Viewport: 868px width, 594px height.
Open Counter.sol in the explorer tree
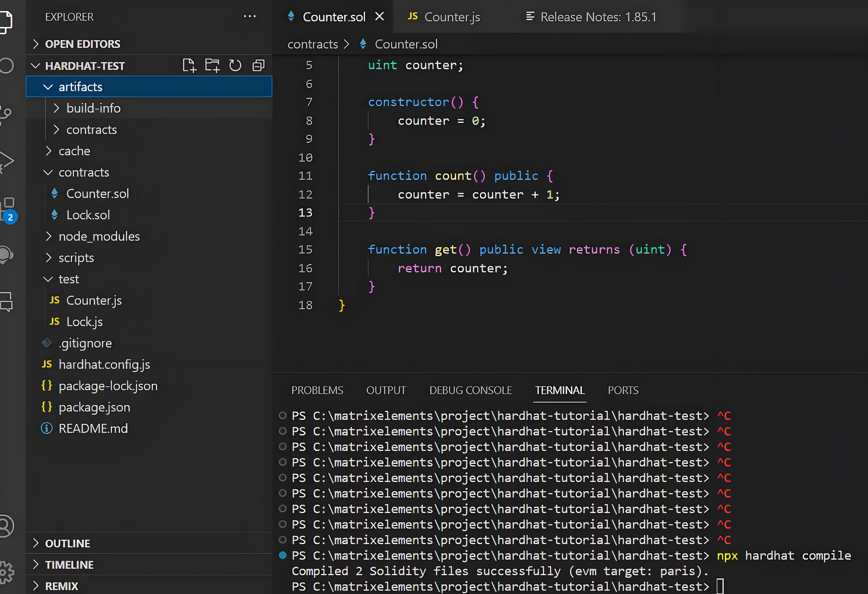click(149, 194)
